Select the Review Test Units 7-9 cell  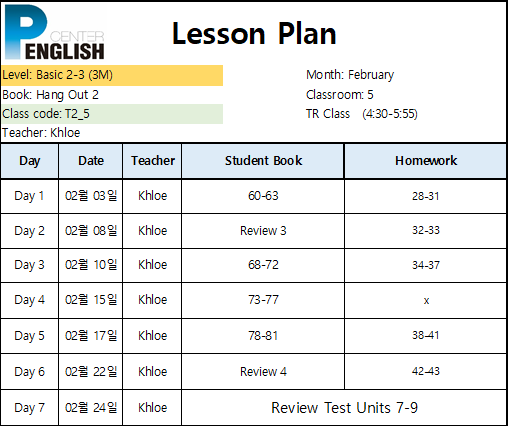(344, 408)
